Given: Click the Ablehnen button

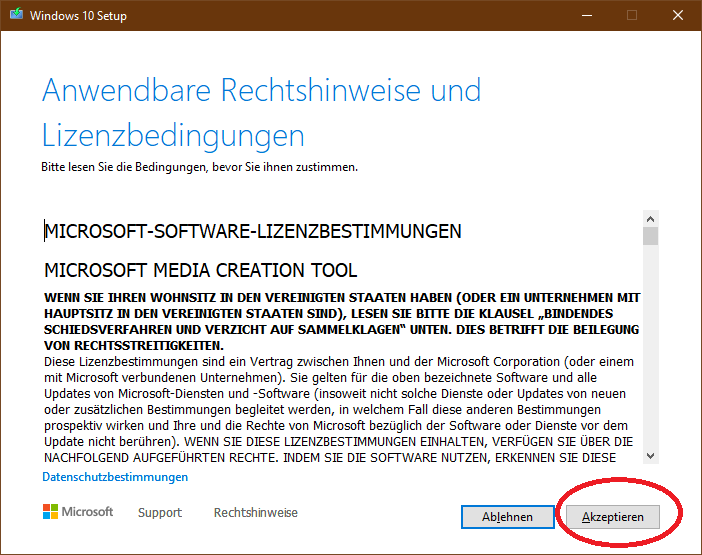Looking at the screenshot, I should 508,517.
